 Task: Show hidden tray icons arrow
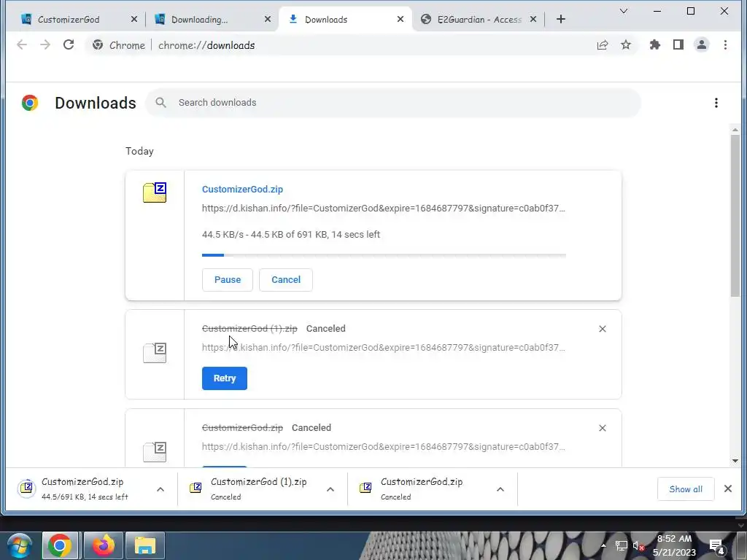[x=603, y=545]
